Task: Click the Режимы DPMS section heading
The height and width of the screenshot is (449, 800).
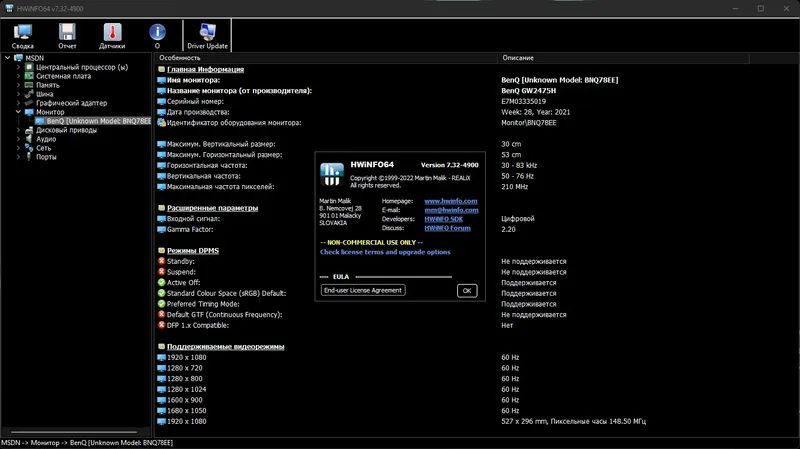Action: pyautogui.click(x=192, y=251)
